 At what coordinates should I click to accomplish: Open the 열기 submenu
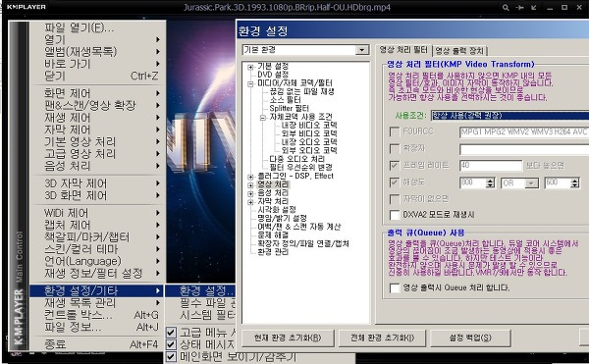(x=97, y=39)
